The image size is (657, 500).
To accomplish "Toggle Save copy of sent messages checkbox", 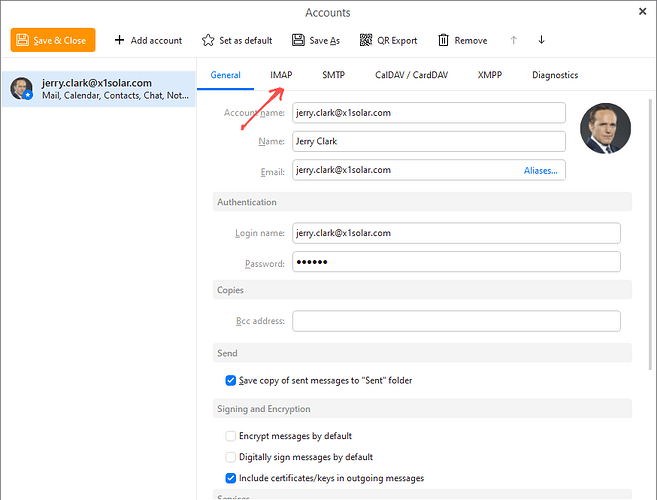I will click(x=230, y=380).
